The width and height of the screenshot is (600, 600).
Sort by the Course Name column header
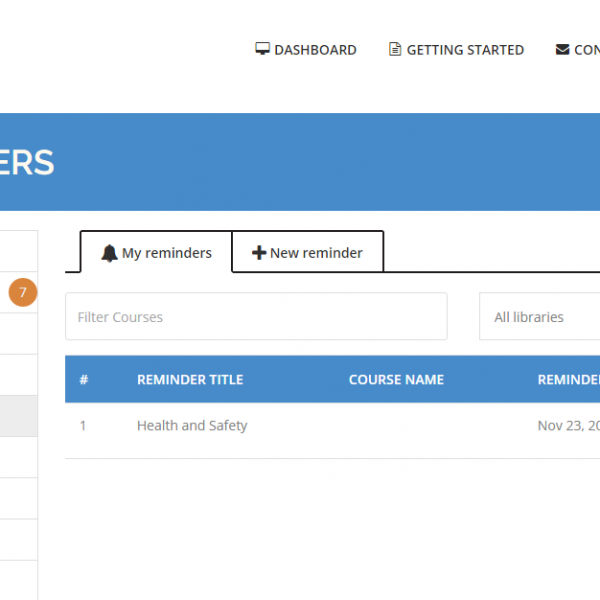pyautogui.click(x=396, y=380)
